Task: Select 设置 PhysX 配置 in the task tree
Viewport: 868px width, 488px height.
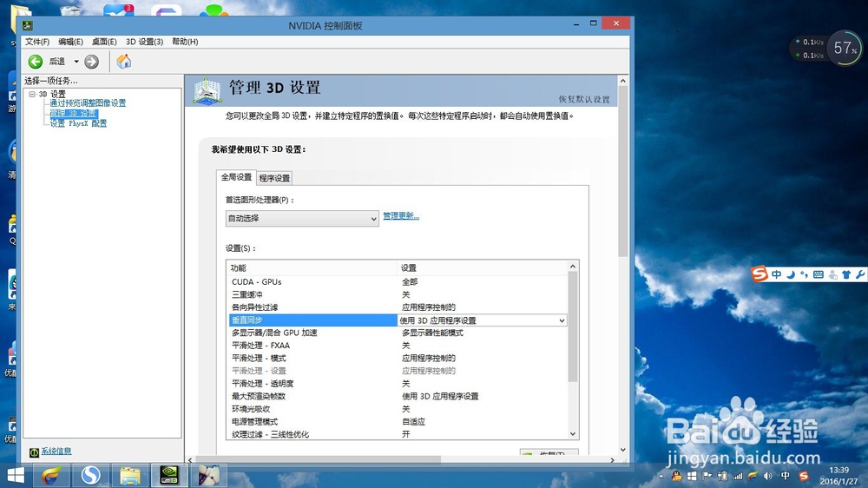Action: pyautogui.click(x=78, y=123)
